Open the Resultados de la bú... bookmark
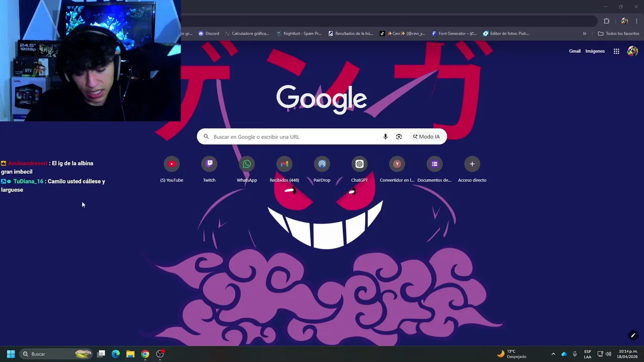Screen dimensions: 644x362 pyautogui.click(x=351, y=34)
